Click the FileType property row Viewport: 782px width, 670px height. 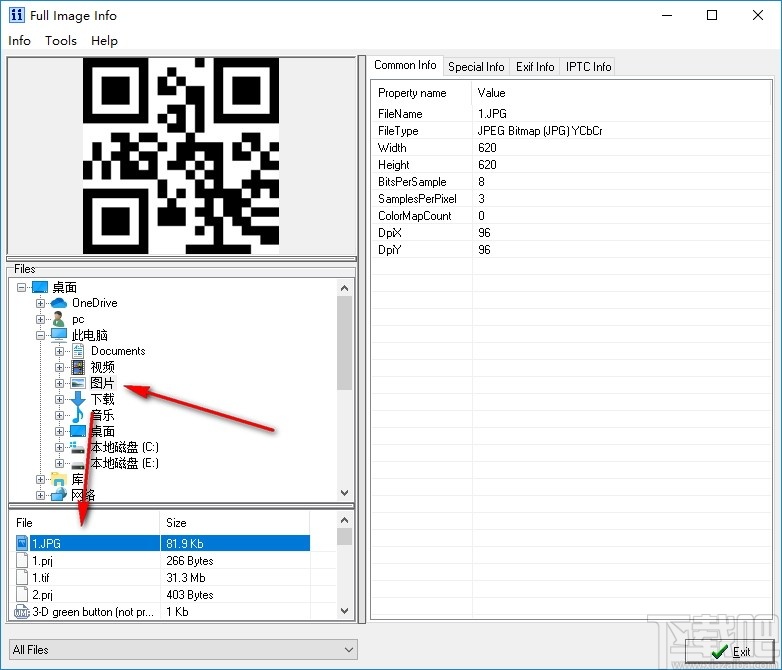572,131
